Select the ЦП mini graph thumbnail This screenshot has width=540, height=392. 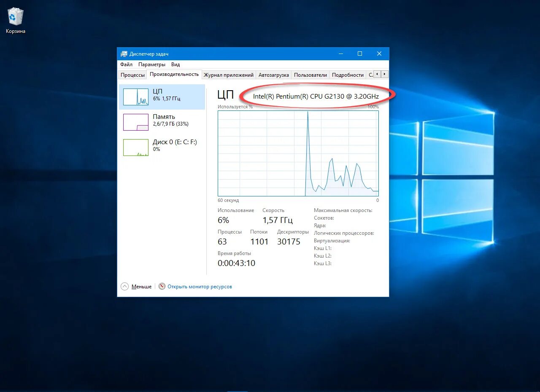(136, 97)
